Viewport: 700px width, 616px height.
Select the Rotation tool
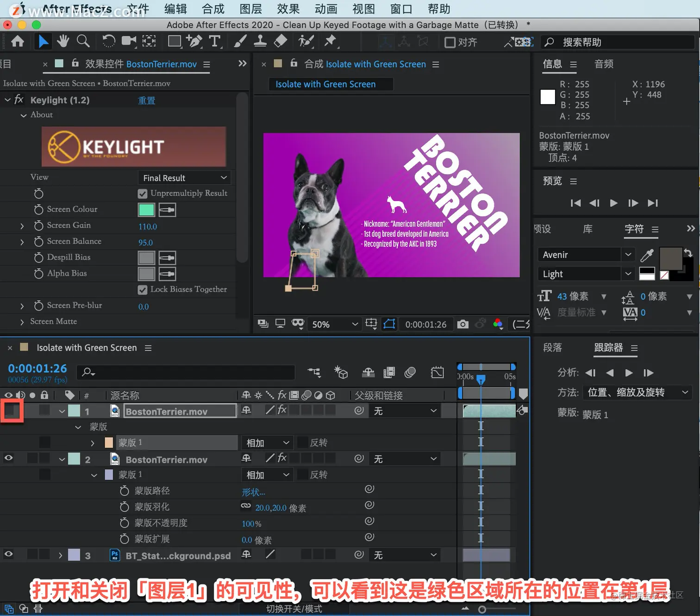tap(109, 42)
